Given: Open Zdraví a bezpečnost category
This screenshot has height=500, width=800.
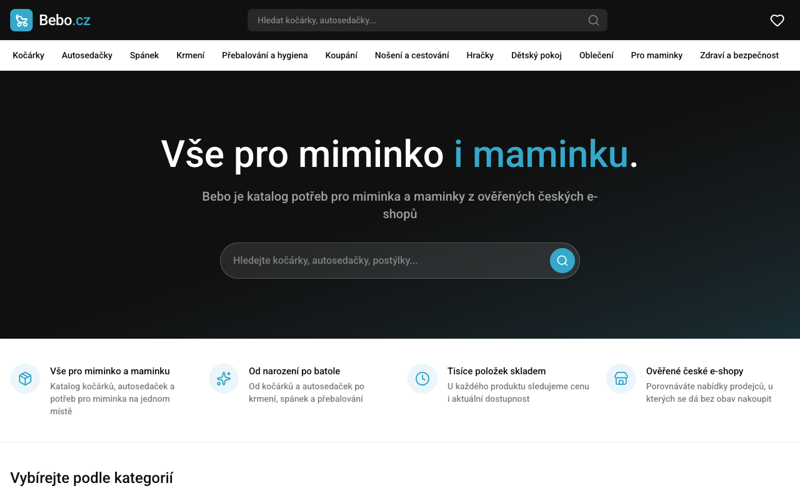Looking at the screenshot, I should (739, 55).
